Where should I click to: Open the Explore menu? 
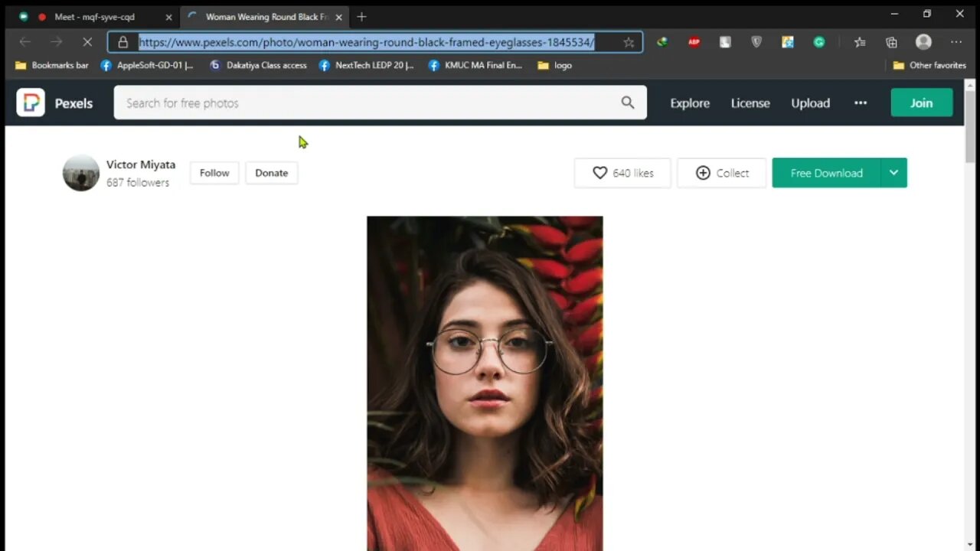coord(690,103)
